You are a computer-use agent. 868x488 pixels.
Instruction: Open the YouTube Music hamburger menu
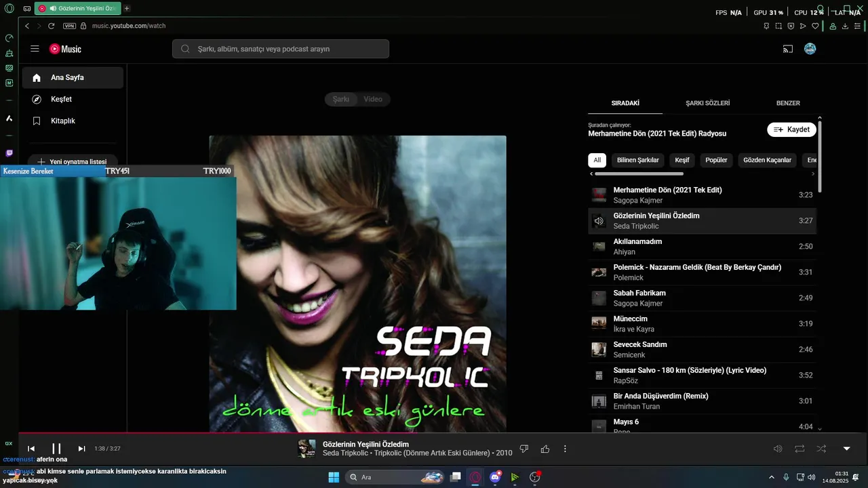point(35,49)
